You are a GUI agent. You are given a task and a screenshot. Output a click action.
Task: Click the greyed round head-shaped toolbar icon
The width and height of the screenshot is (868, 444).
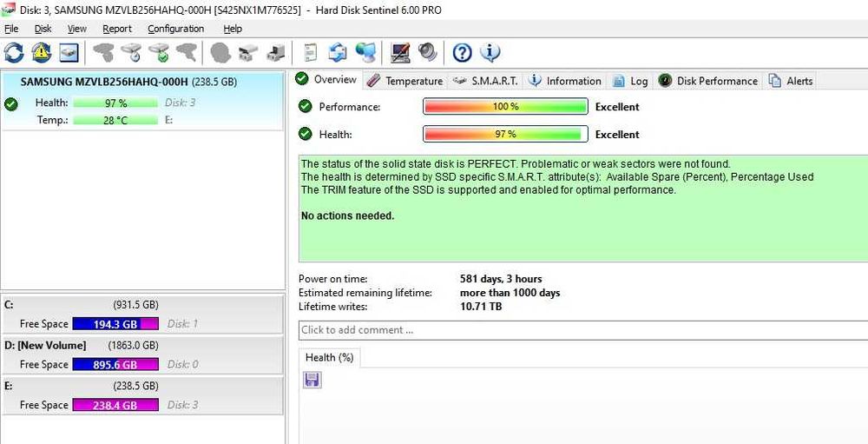pyautogui.click(x=220, y=53)
